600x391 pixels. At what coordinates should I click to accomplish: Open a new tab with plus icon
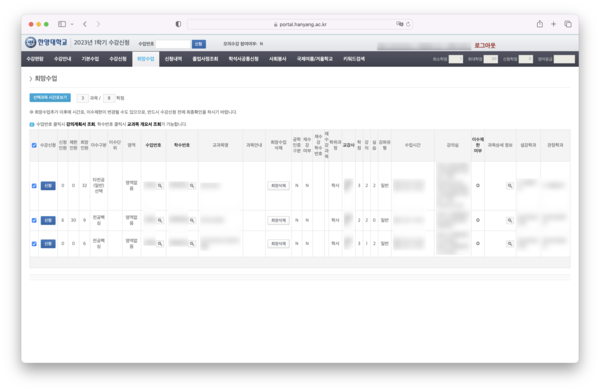553,24
